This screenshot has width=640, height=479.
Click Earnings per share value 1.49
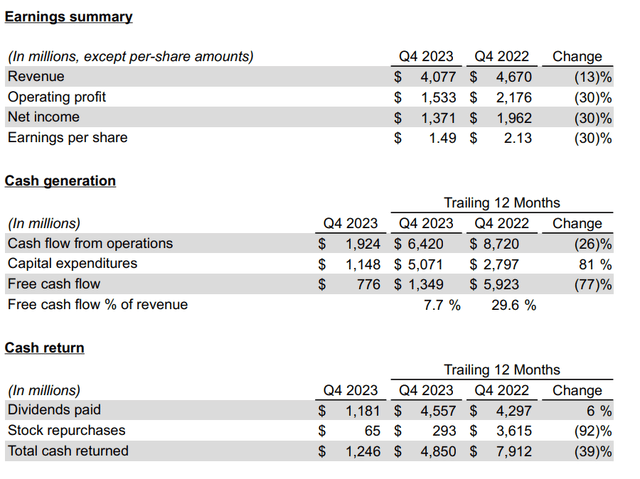pyautogui.click(x=442, y=138)
